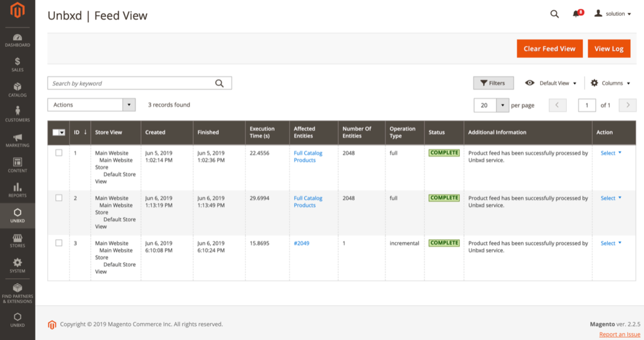Sort by Operation Type column header
The height and width of the screenshot is (340, 644).
click(405, 132)
